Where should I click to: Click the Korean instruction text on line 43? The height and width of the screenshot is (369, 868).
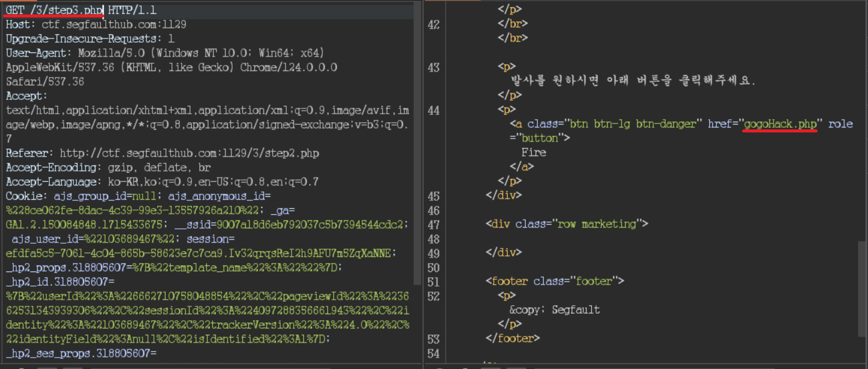click(x=632, y=81)
